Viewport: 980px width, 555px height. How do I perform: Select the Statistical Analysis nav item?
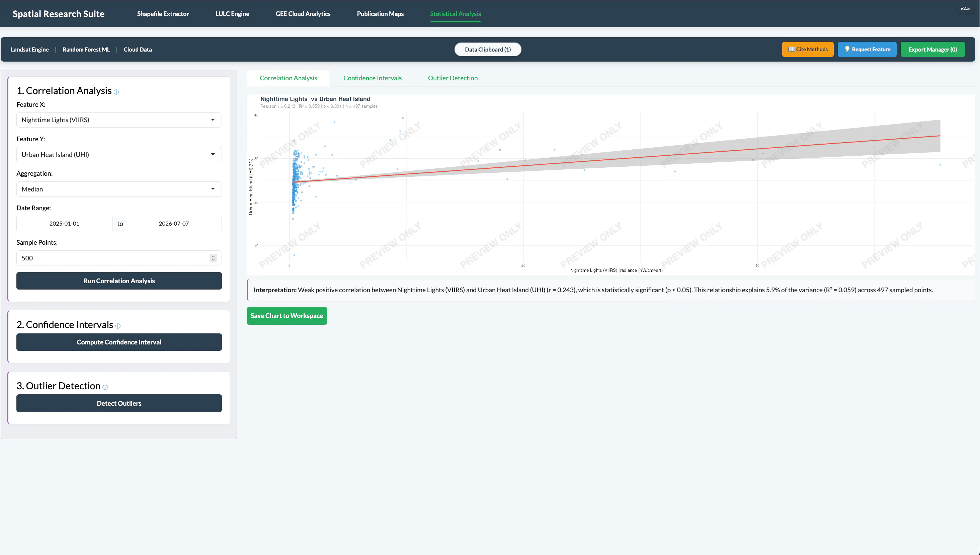(x=455, y=14)
